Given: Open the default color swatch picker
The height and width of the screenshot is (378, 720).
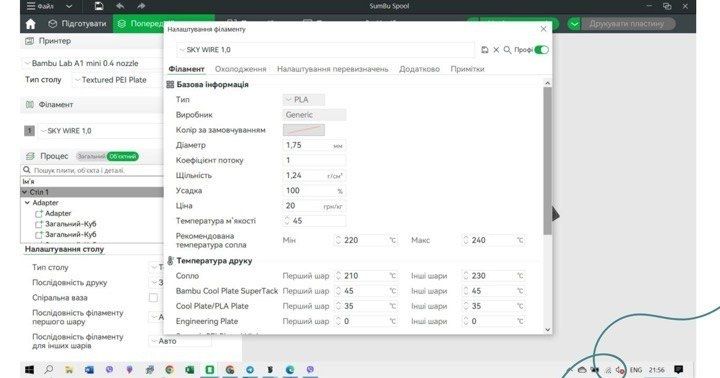Looking at the screenshot, I should [x=304, y=130].
